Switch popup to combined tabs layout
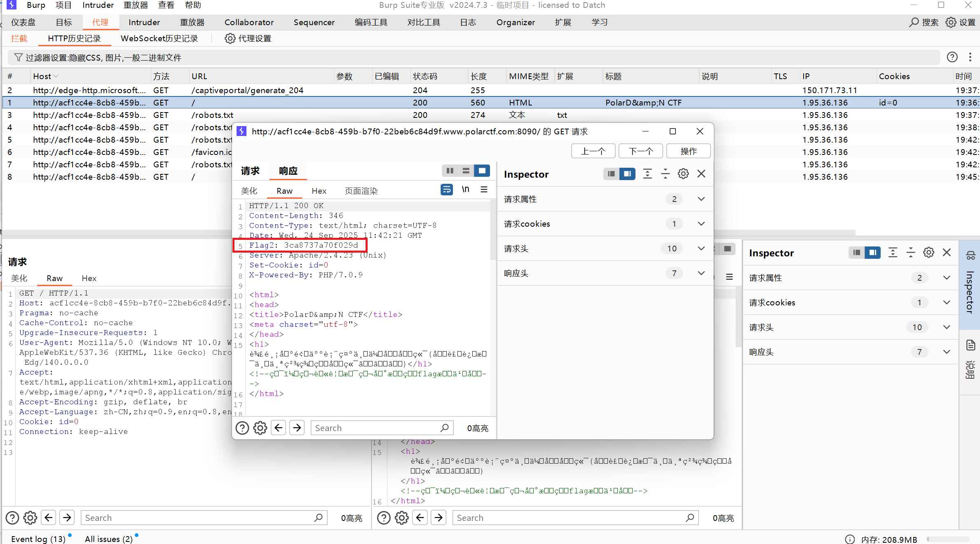Viewport: 980px width, 544px height. 482,171
